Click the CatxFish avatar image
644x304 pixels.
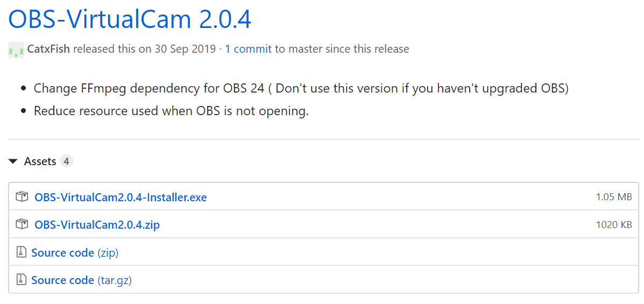[16, 50]
